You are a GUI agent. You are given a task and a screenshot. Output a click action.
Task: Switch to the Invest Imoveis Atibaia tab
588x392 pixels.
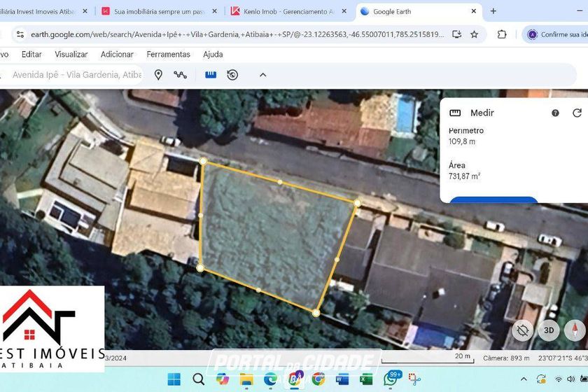click(x=41, y=12)
